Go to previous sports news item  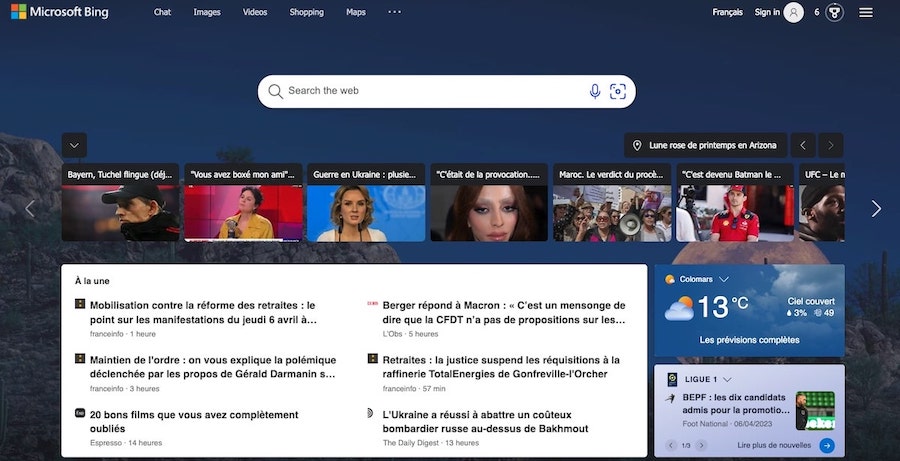point(671,445)
